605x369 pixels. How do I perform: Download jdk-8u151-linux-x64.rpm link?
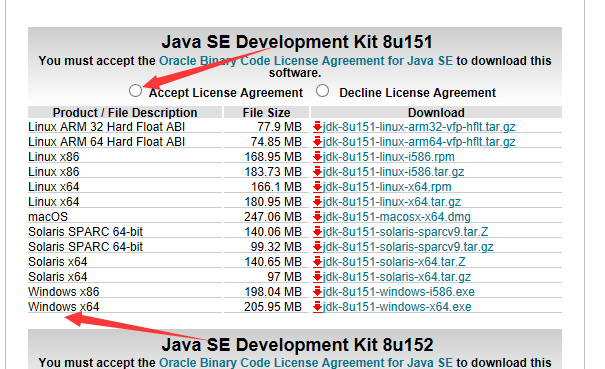387,187
